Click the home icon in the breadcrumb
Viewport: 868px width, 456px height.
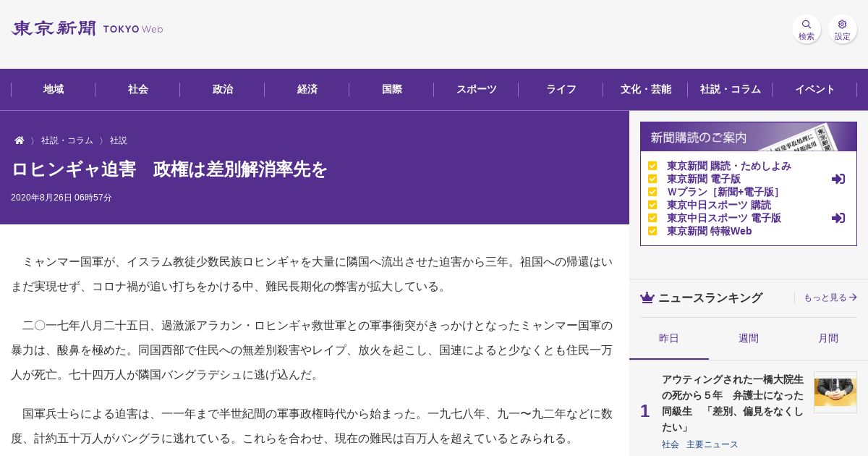click(x=19, y=140)
